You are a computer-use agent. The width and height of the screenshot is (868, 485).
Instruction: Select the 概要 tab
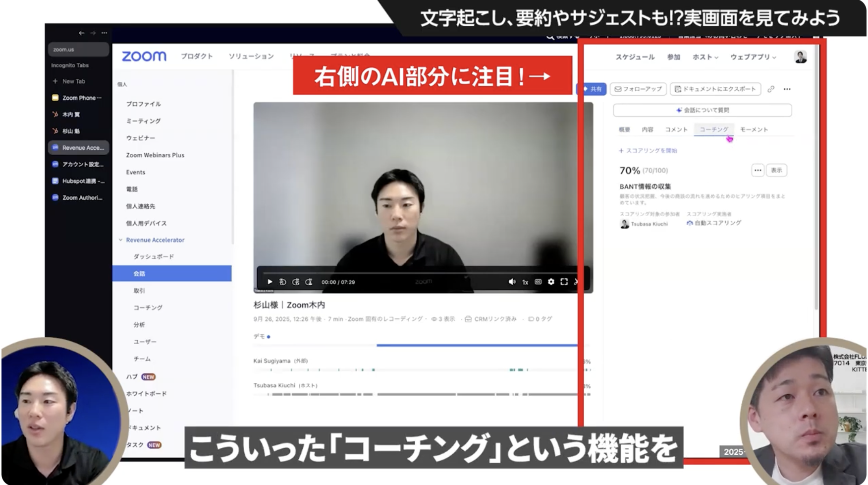pos(624,129)
